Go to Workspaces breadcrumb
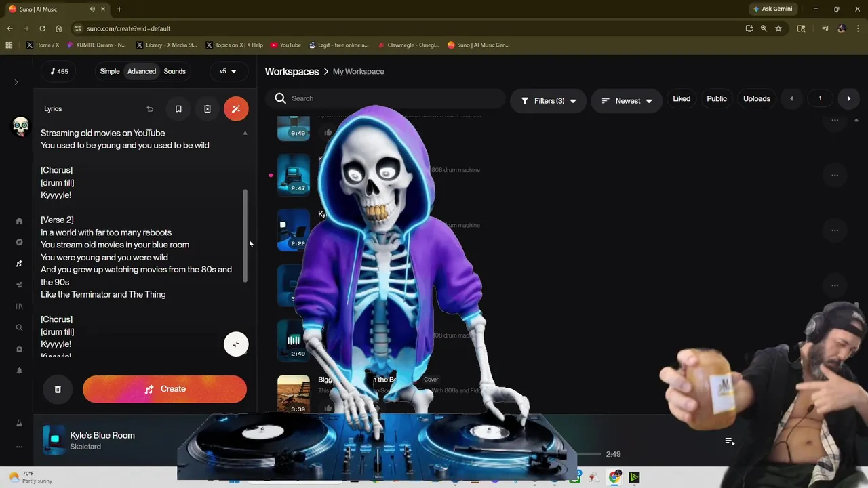 (292, 71)
